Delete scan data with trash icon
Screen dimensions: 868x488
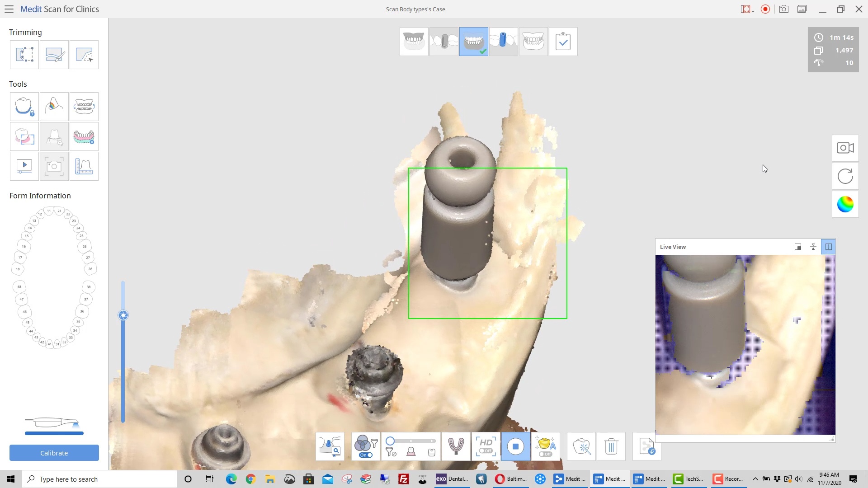tap(611, 446)
